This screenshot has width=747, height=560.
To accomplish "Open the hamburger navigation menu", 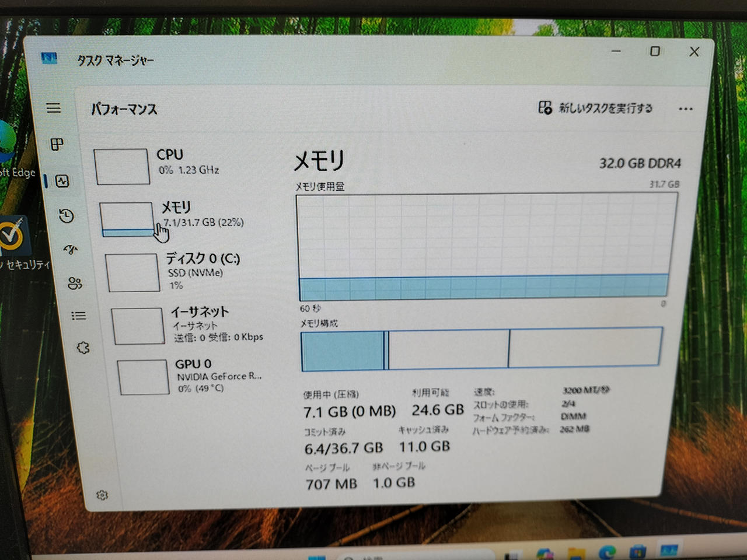I will 54,108.
